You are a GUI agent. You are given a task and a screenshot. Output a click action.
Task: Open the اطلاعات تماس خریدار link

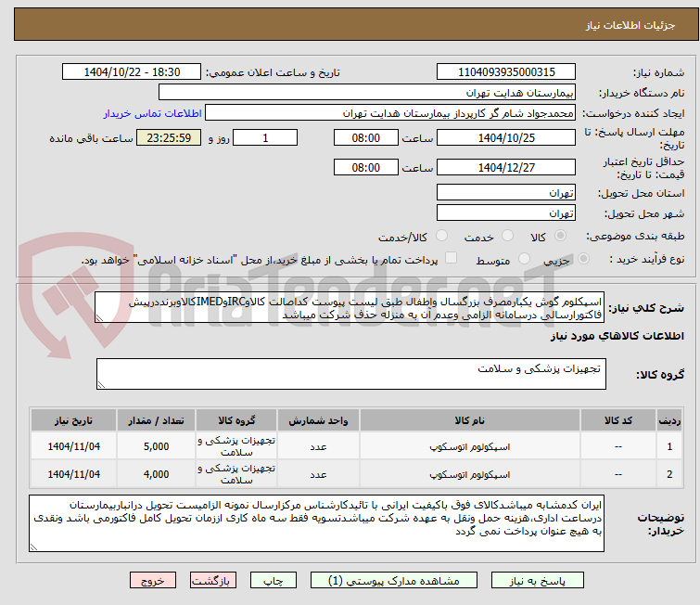(152, 113)
